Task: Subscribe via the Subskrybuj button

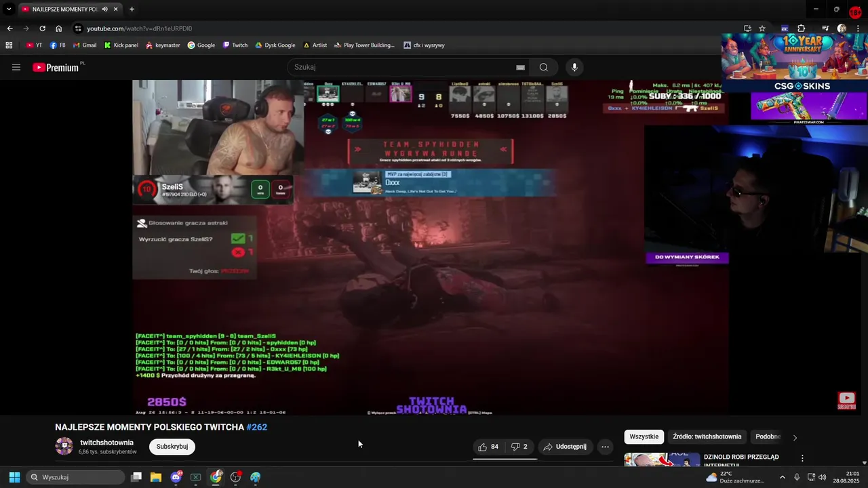Action: (172, 447)
